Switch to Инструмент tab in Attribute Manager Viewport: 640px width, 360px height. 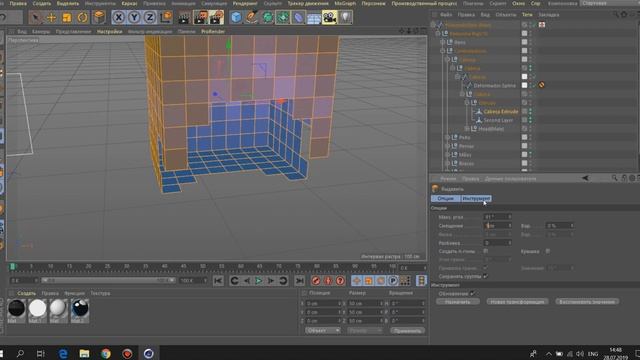click(476, 198)
